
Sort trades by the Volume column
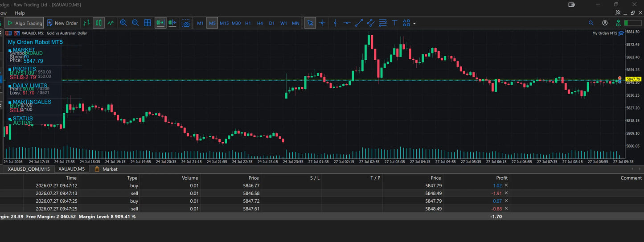[170, 178]
